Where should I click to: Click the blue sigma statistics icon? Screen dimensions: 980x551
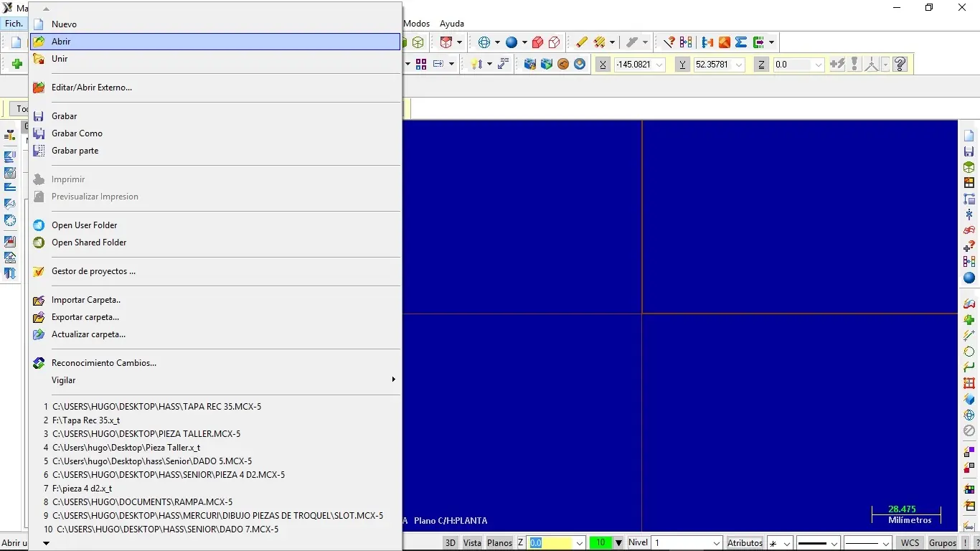(x=741, y=42)
